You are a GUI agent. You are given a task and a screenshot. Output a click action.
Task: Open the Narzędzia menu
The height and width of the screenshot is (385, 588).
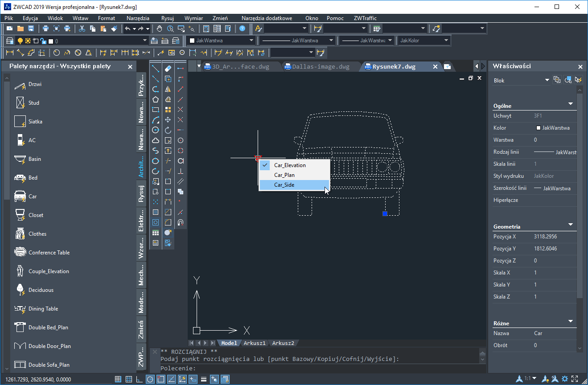[138, 18]
